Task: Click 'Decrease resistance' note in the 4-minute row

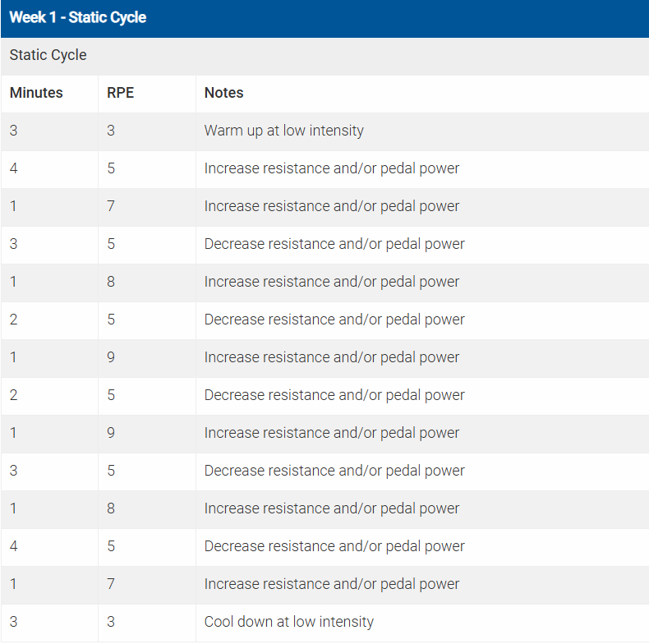Action: [x=334, y=546]
